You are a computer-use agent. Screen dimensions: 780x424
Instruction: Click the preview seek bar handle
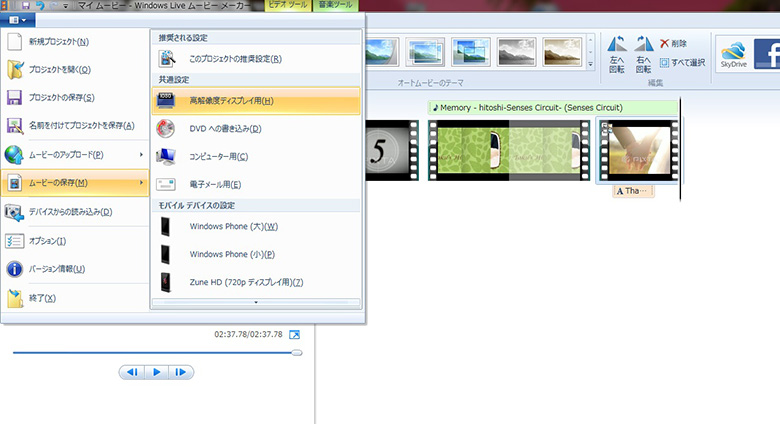point(297,353)
